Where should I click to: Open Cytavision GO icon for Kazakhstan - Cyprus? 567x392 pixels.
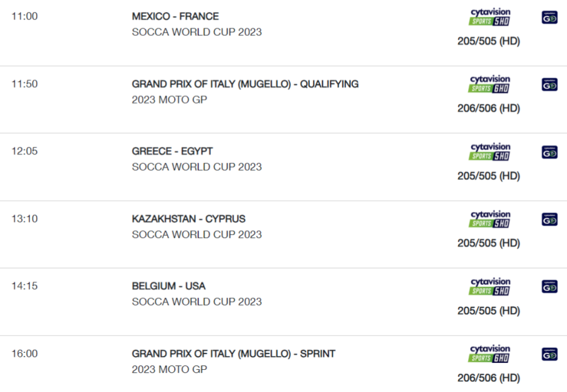(549, 219)
